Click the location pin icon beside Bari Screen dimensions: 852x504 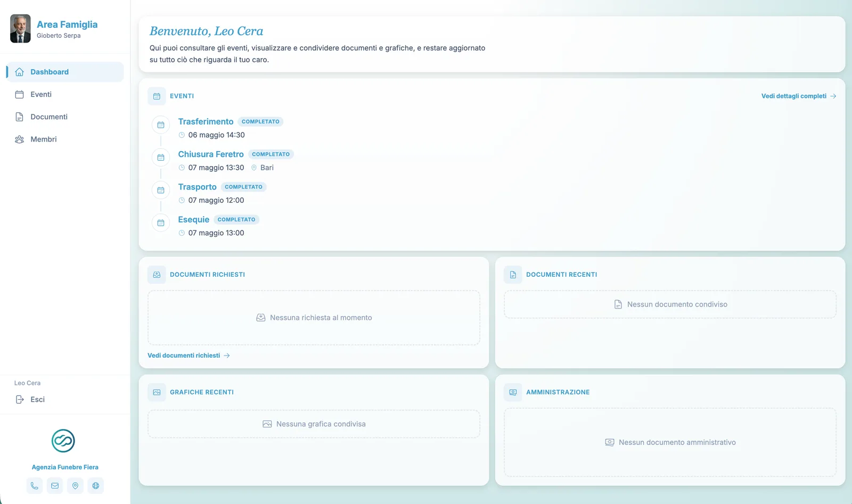pyautogui.click(x=254, y=168)
